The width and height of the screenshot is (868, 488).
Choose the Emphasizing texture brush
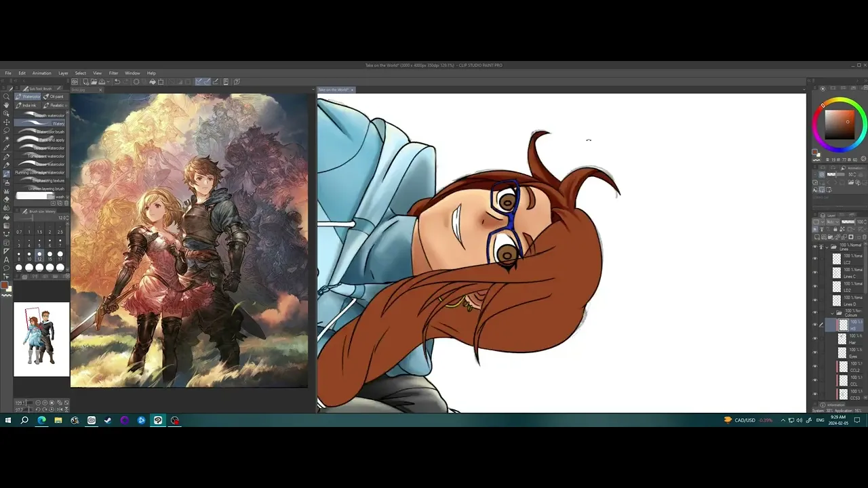(41, 180)
